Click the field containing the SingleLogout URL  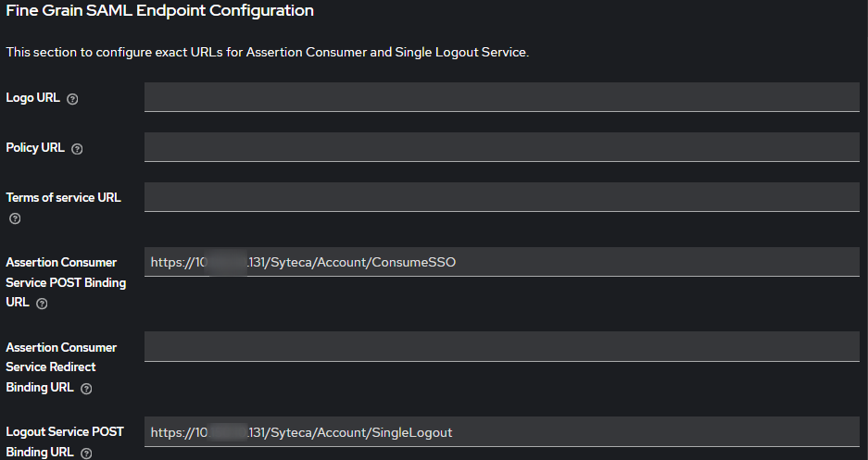(x=501, y=432)
